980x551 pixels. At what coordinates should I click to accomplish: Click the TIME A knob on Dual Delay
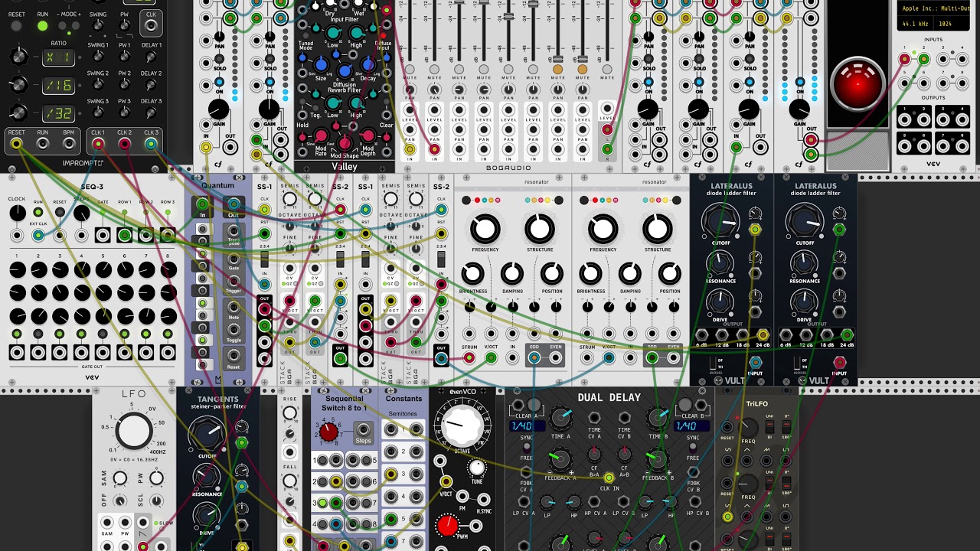(560, 418)
